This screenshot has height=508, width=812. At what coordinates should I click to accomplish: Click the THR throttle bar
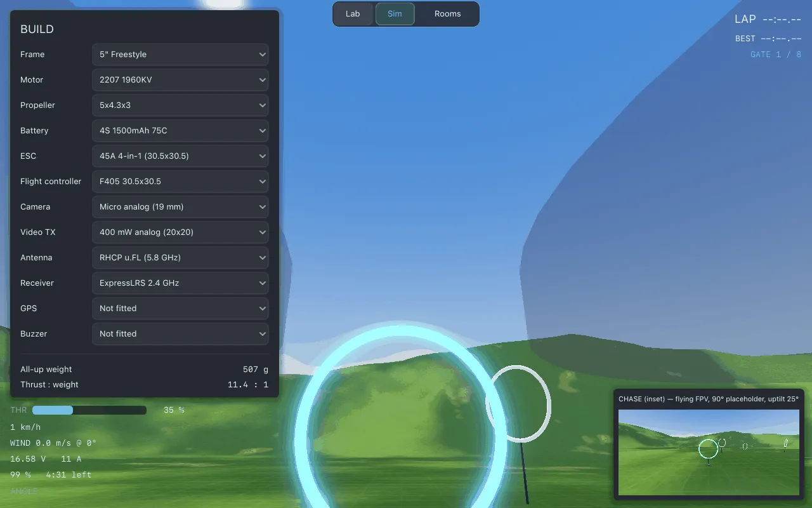coord(89,410)
